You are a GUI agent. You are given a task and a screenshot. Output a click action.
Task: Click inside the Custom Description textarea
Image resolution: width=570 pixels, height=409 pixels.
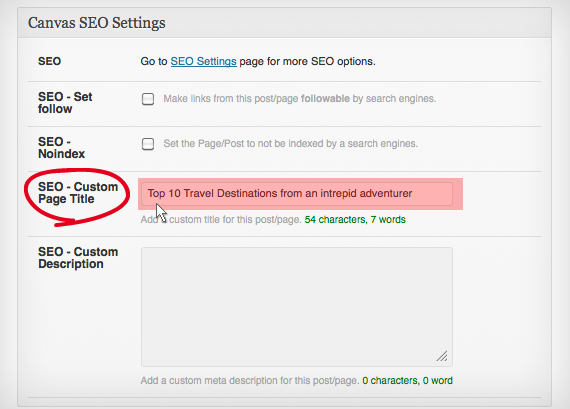(297, 307)
